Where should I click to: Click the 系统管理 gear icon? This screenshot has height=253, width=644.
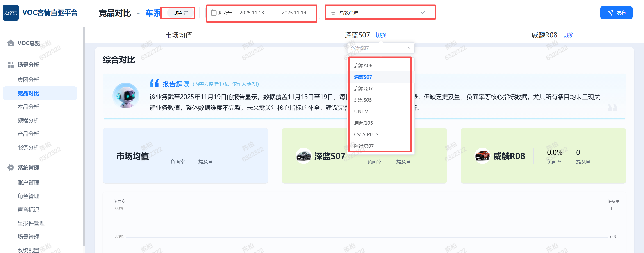pos(11,167)
